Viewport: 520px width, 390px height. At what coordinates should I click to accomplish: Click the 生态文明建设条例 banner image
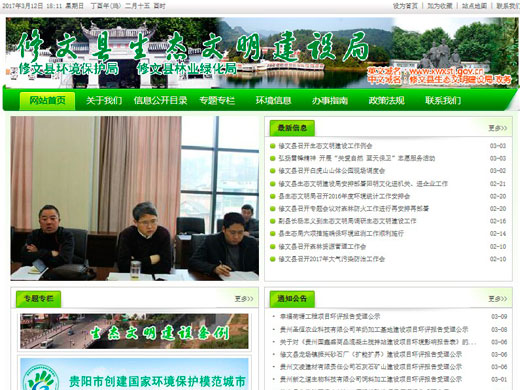point(134,331)
